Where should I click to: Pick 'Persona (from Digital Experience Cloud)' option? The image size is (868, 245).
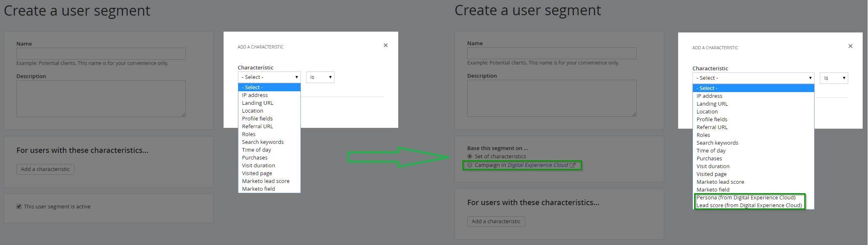(x=746, y=198)
